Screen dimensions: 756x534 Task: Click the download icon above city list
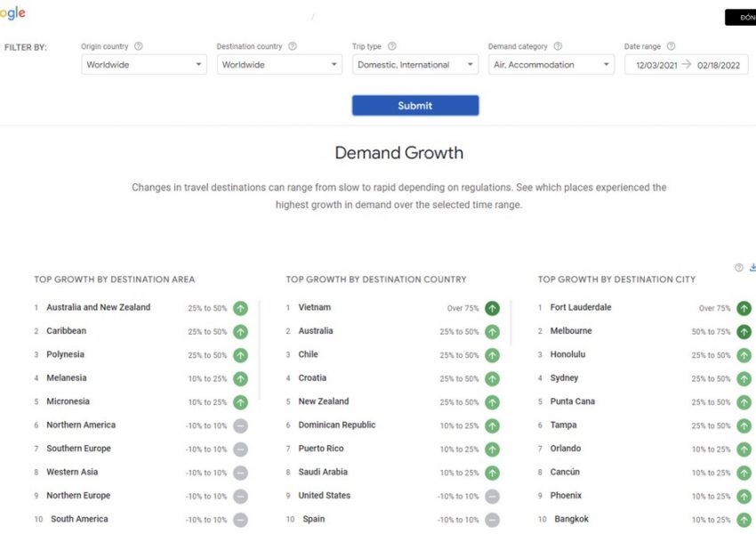point(752,268)
